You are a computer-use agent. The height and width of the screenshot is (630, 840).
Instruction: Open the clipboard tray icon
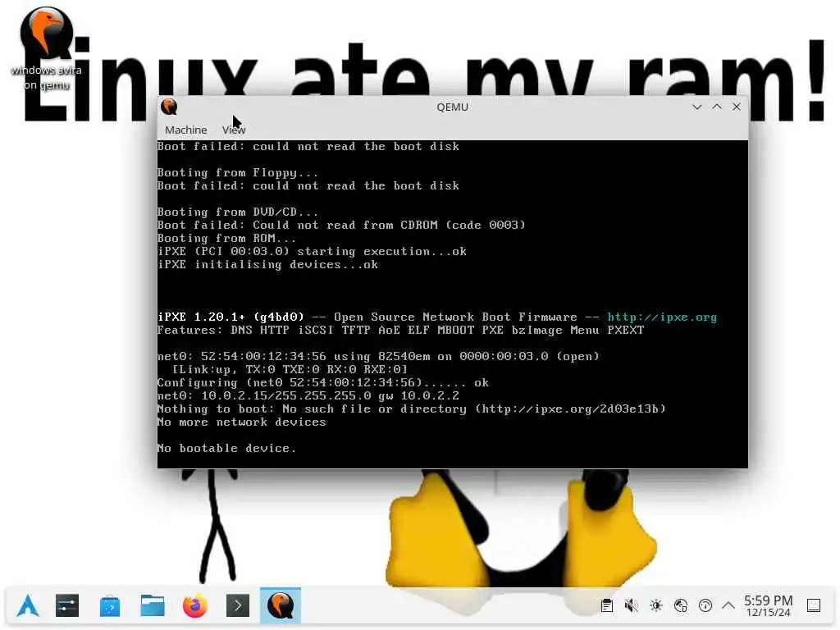pyautogui.click(x=606, y=606)
